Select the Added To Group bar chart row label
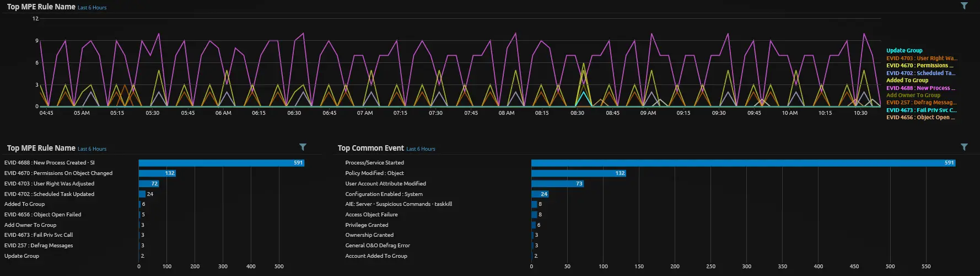 point(24,204)
